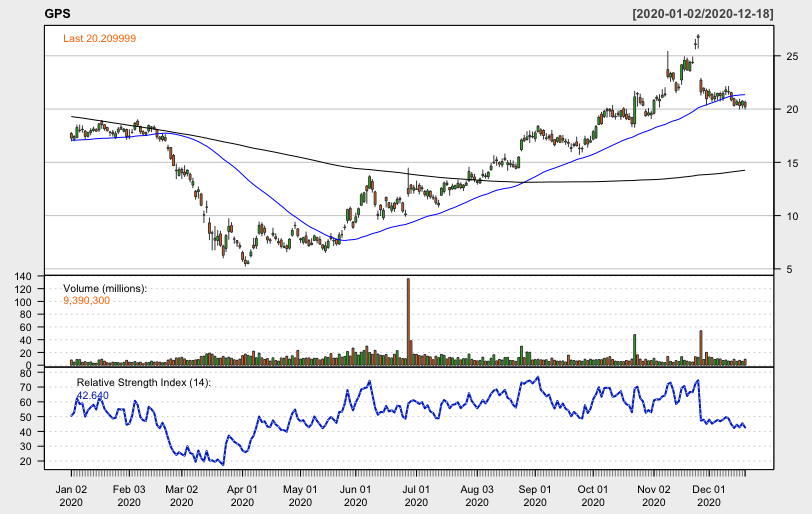
Task: Select the date range label 2020-01-02/2020-12-18
Action: (703, 14)
